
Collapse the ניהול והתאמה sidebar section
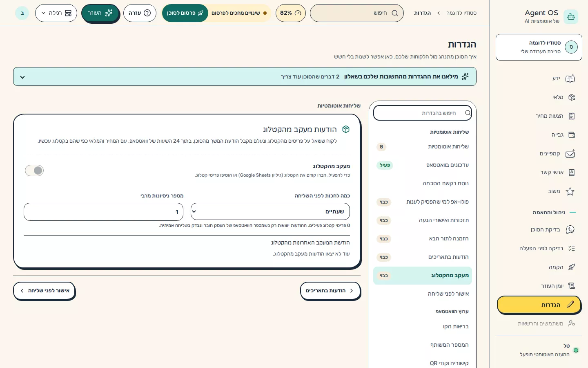tap(555, 212)
